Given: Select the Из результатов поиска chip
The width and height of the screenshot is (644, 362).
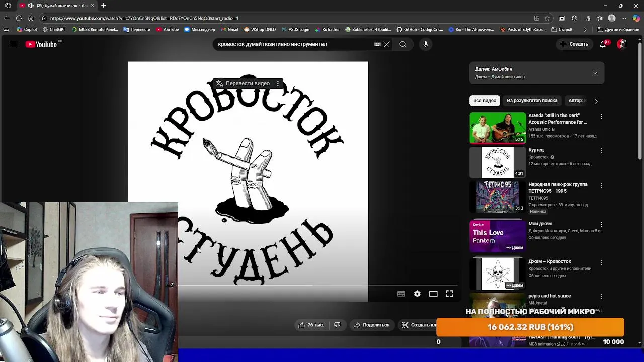Looking at the screenshot, I should (532, 101).
